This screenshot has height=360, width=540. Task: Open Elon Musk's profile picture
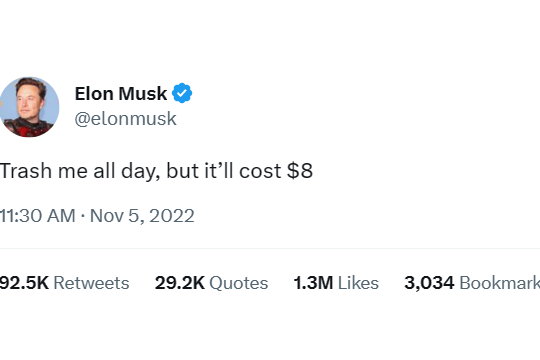pyautogui.click(x=29, y=107)
